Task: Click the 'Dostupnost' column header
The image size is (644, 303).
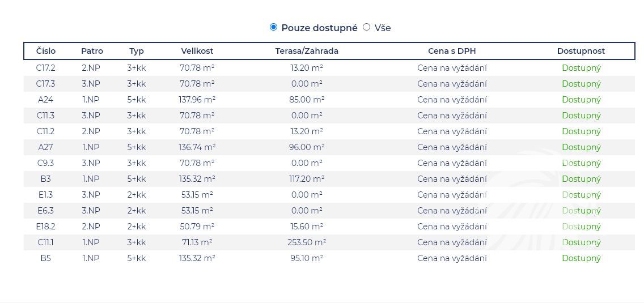Action: 581,51
